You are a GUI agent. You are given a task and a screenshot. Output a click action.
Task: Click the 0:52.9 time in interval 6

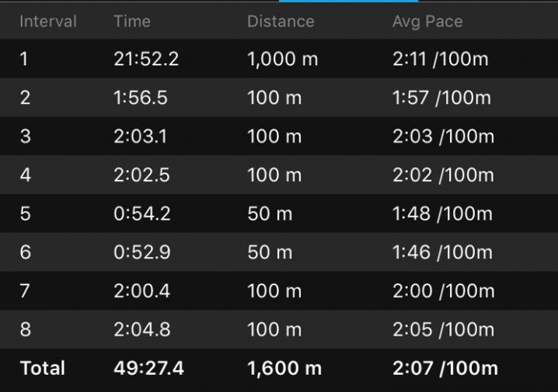pyautogui.click(x=141, y=252)
